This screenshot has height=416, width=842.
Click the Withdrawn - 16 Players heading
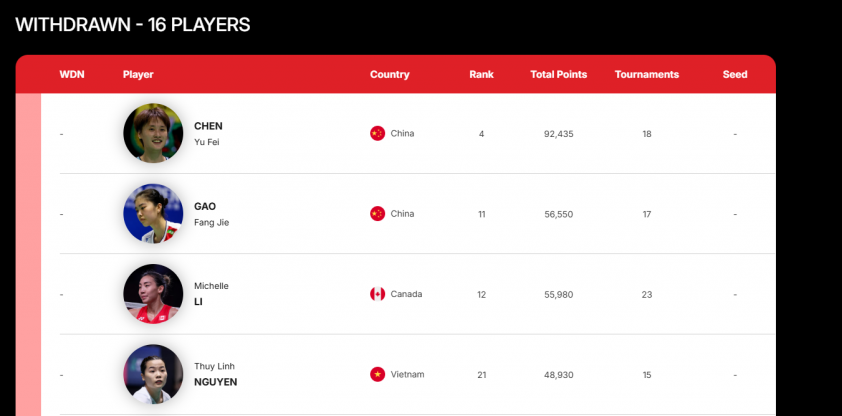(x=133, y=24)
